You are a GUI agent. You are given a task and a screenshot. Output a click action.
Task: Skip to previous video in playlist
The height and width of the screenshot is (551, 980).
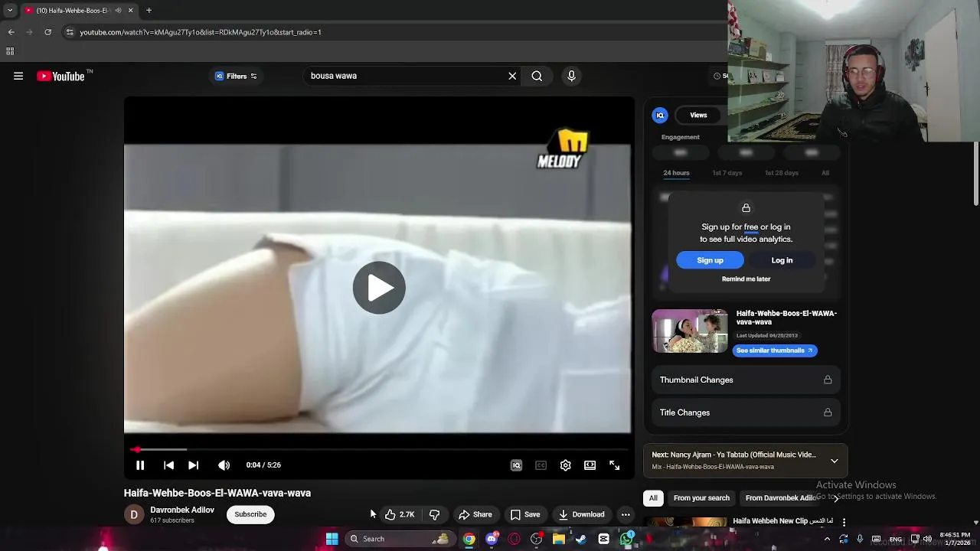(x=168, y=465)
